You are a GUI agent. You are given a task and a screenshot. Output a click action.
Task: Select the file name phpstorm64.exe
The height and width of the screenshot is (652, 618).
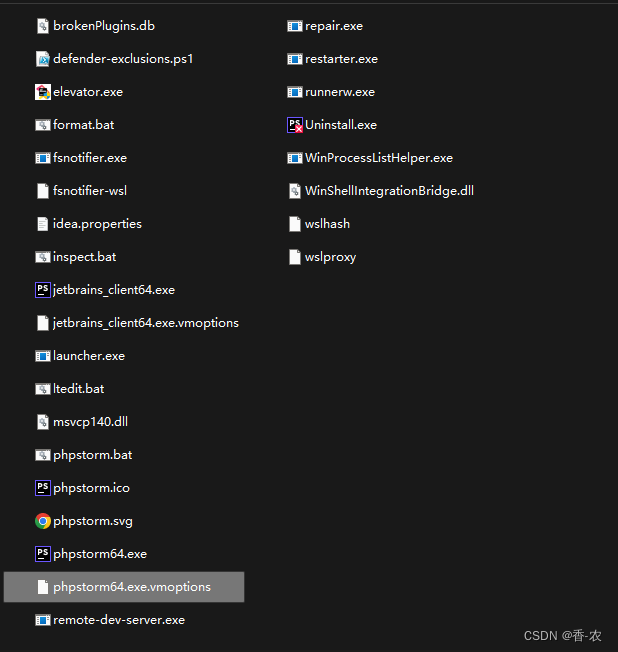100,554
